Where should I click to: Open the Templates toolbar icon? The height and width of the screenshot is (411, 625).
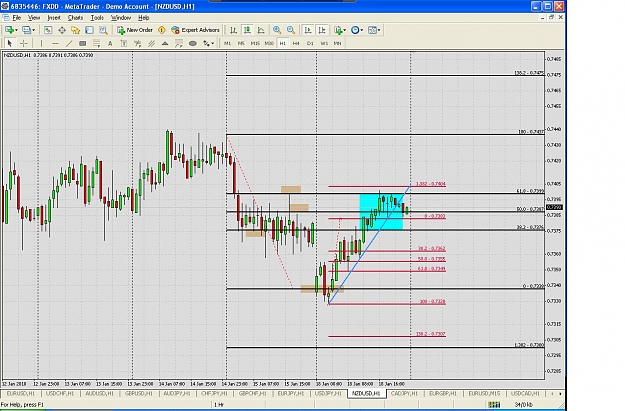[x=372, y=30]
